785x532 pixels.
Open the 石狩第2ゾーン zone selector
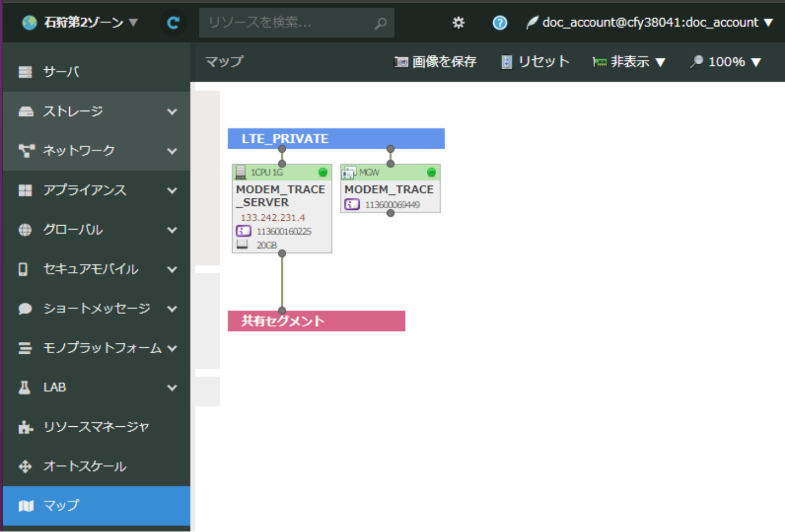click(x=81, y=22)
